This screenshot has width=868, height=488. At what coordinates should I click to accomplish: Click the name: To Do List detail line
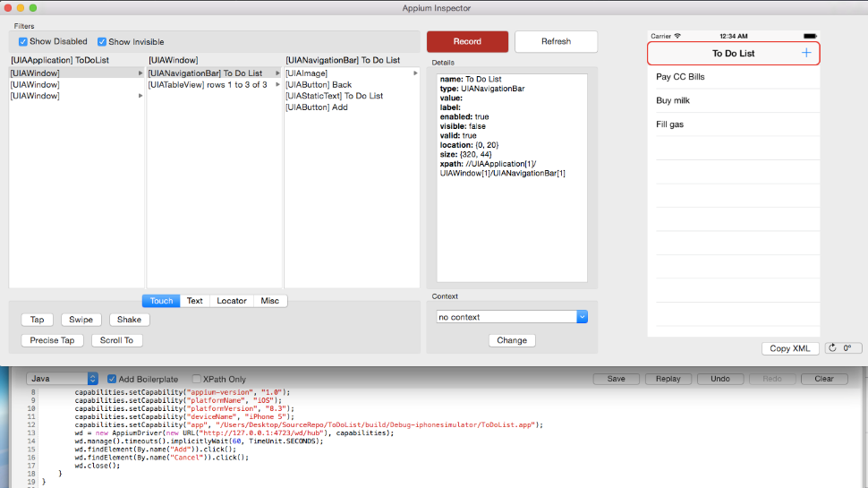pos(471,79)
